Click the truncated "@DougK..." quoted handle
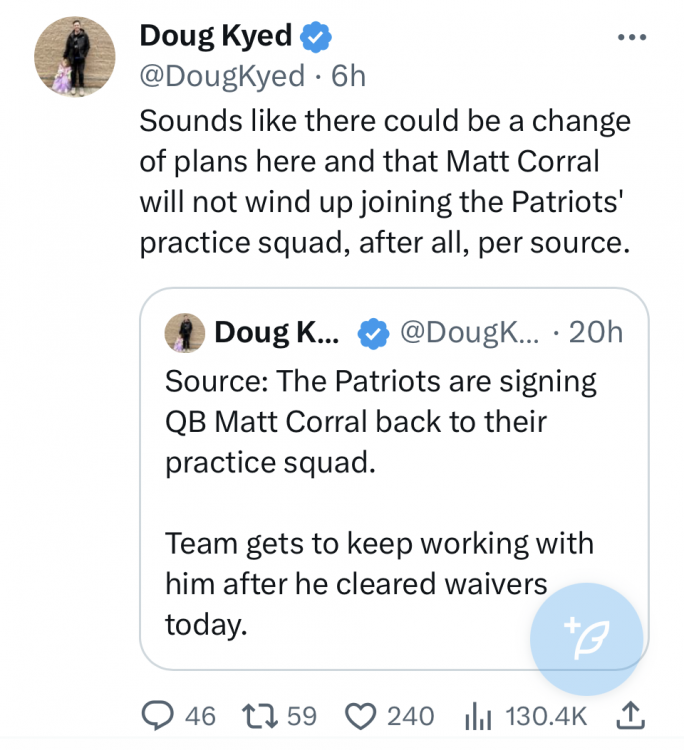The width and height of the screenshot is (684, 750). (x=468, y=332)
